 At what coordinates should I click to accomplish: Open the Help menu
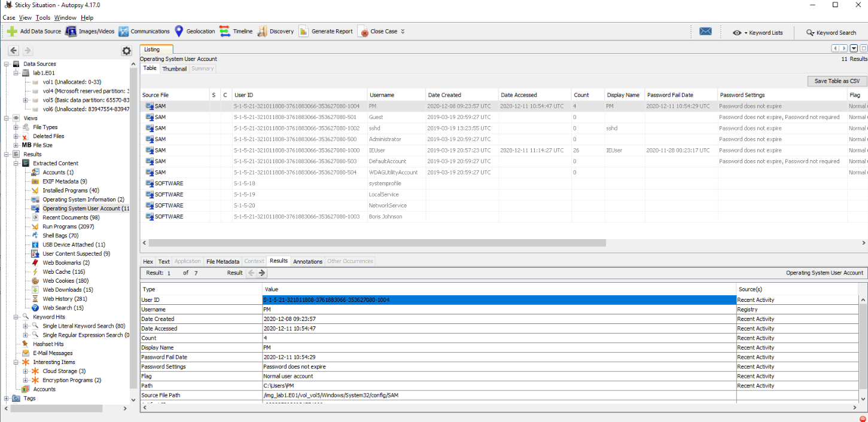tap(87, 18)
